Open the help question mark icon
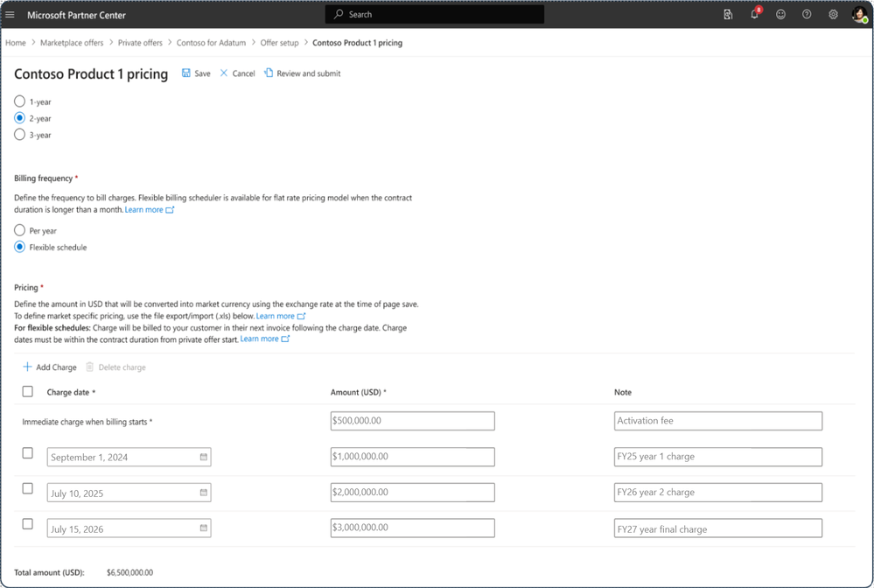The image size is (874, 588). coord(807,15)
